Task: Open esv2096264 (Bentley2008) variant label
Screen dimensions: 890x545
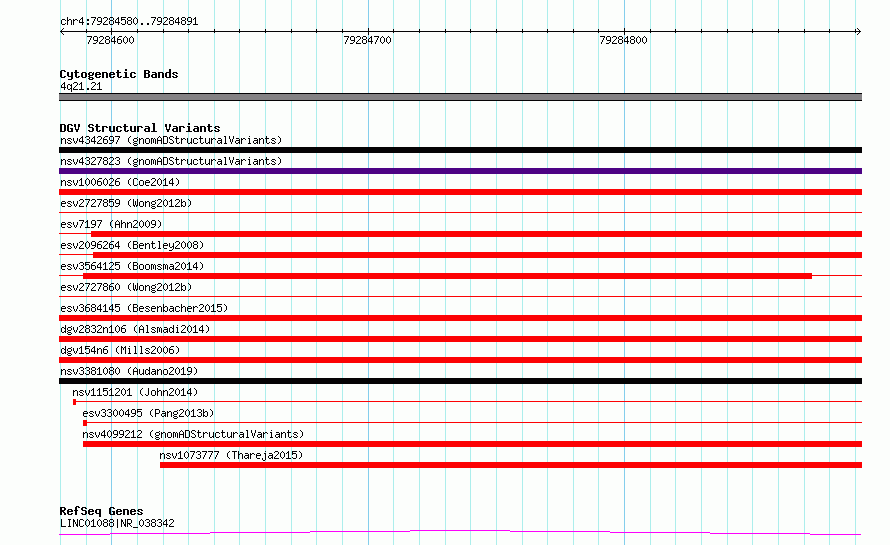Action: pos(132,245)
